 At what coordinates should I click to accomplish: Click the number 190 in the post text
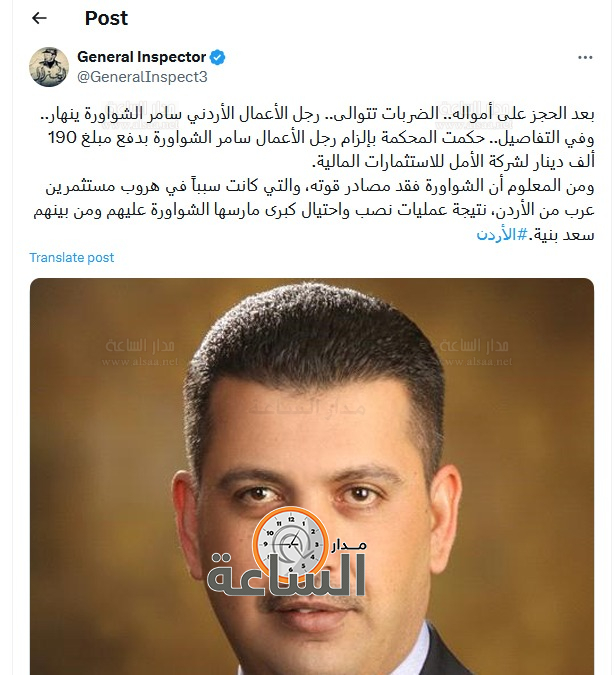click(62, 138)
